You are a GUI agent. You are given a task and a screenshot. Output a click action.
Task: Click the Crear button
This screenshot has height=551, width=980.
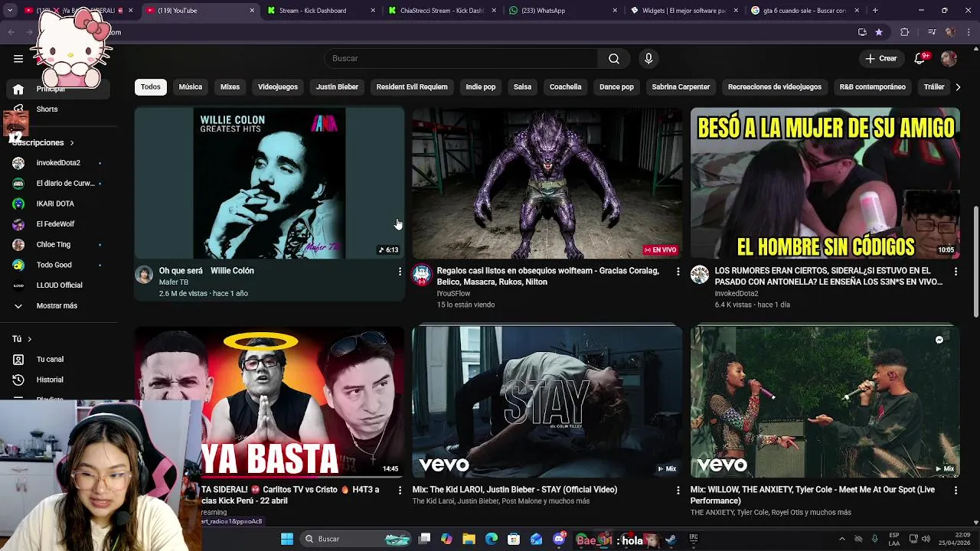pos(880,58)
